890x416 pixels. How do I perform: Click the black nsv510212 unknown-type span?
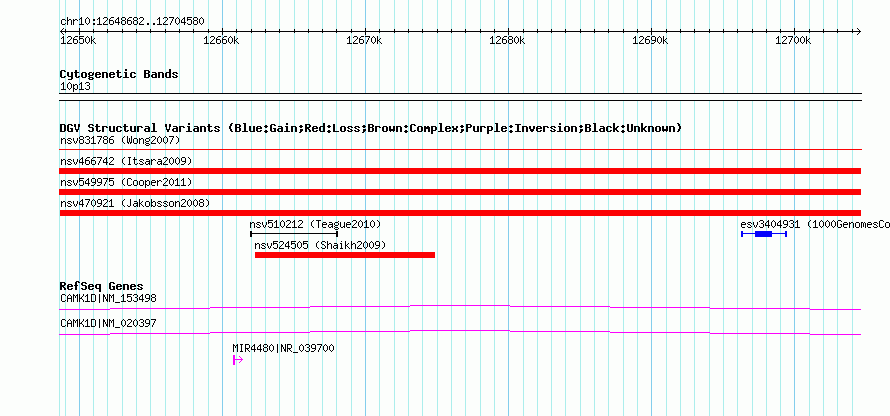pos(294,234)
